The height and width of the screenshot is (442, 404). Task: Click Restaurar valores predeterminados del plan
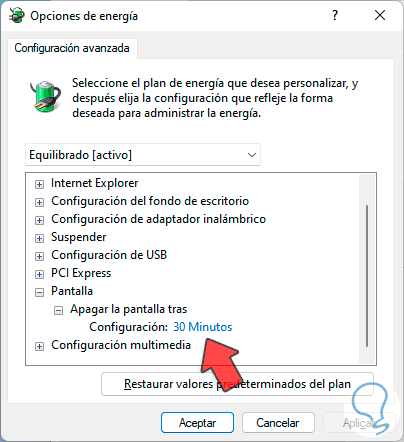point(237,384)
